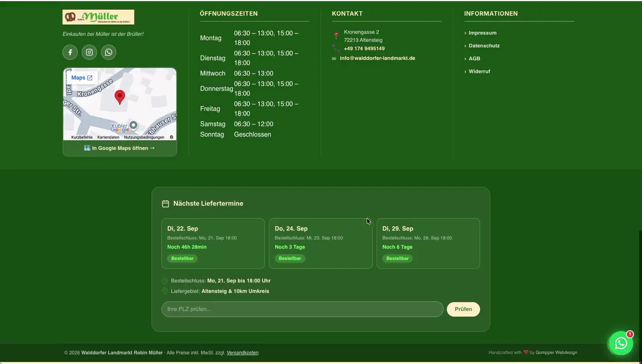Open the Gompper Webdesign link
Image resolution: width=642 pixels, height=364 pixels.
(x=556, y=353)
